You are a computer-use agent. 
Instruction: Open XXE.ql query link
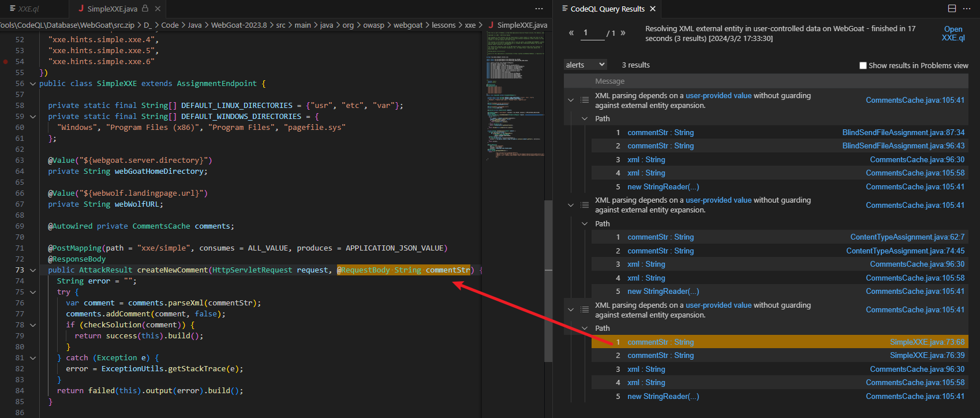(x=953, y=33)
